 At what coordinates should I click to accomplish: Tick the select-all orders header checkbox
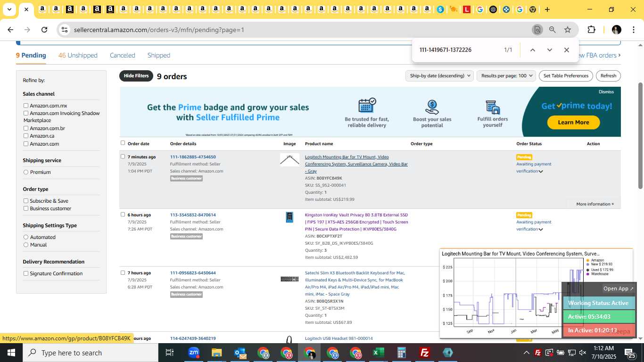pos(123,143)
